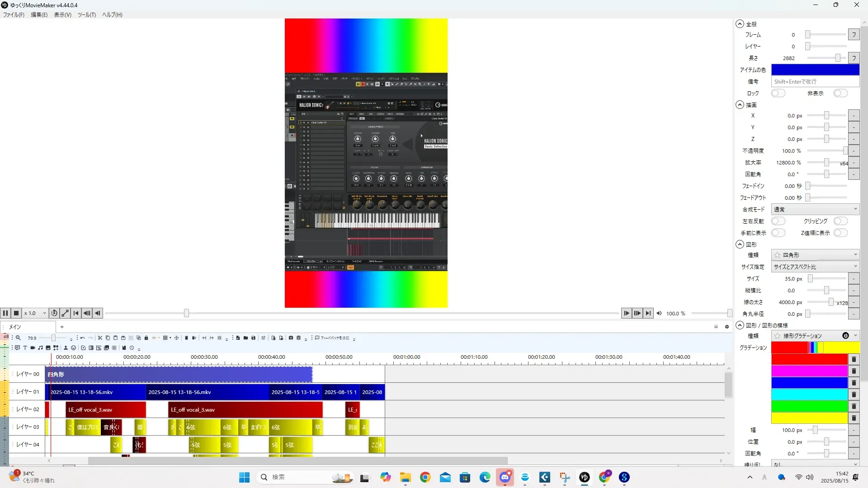Click the scissors cut icon in timeline toolbar
868x488 pixels.
pyautogui.click(x=100, y=338)
